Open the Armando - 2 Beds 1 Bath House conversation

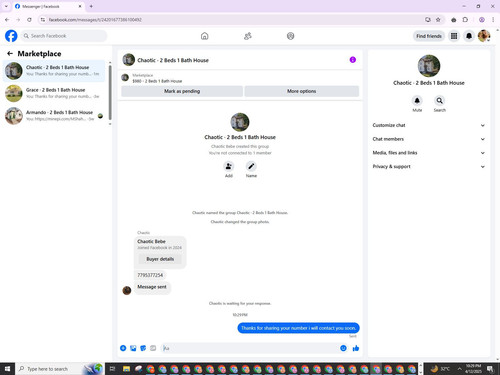pyautogui.click(x=54, y=116)
